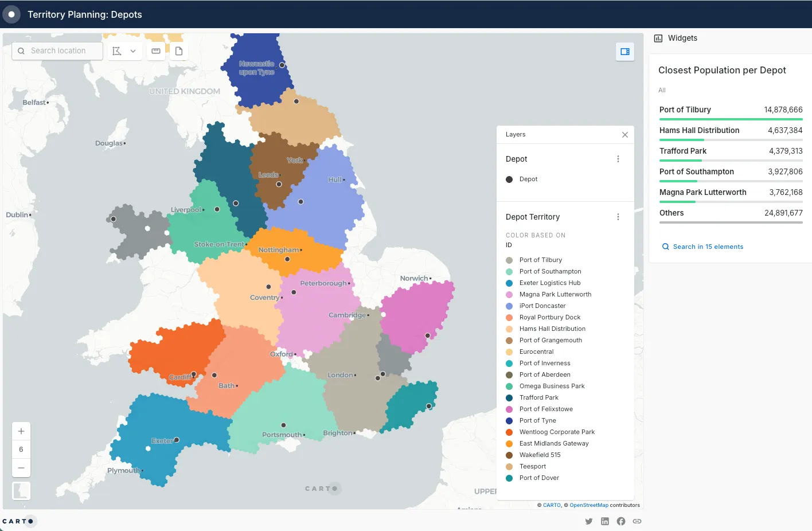
Task: Open Depot Territory layer options menu
Action: tap(618, 217)
